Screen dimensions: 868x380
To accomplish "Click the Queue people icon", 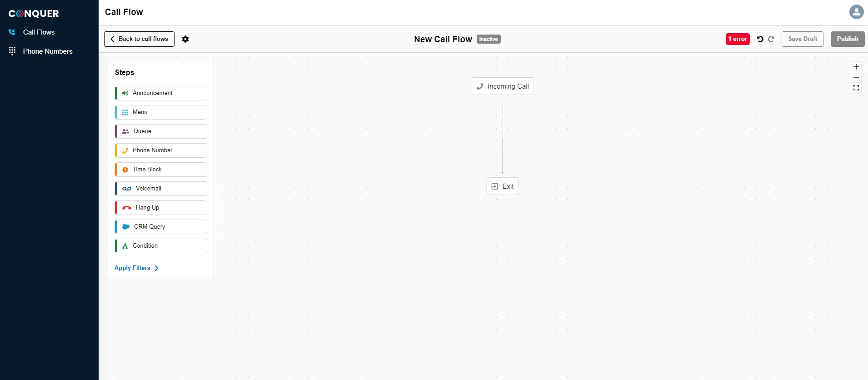I will (126, 131).
